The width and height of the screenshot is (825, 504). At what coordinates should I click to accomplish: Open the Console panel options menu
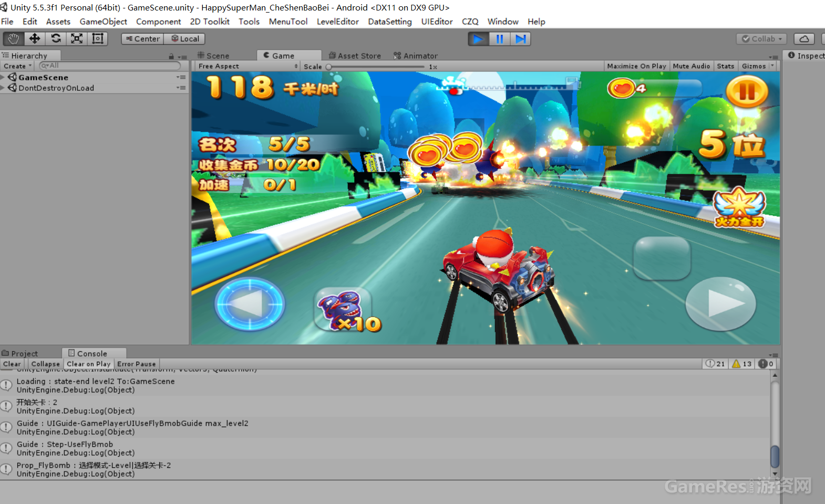(x=774, y=355)
